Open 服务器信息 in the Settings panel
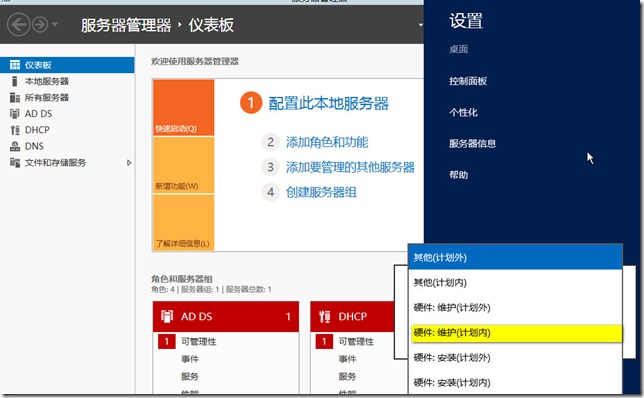 (472, 144)
